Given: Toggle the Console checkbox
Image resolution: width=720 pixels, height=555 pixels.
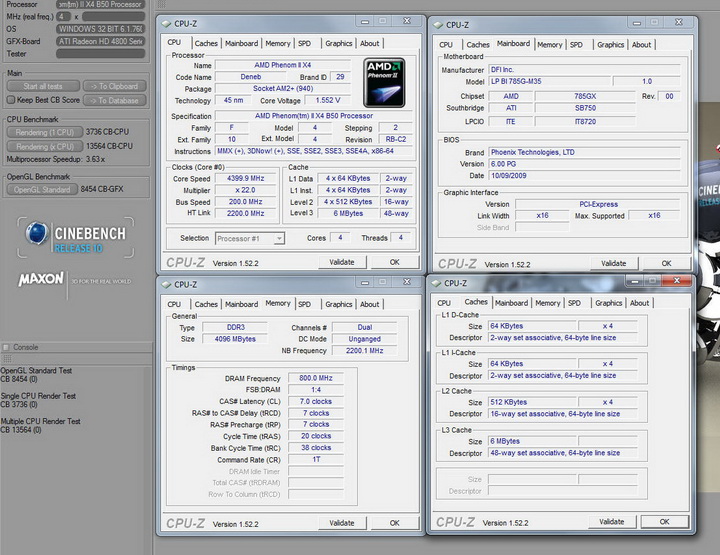Looking at the screenshot, I should click(x=7, y=347).
